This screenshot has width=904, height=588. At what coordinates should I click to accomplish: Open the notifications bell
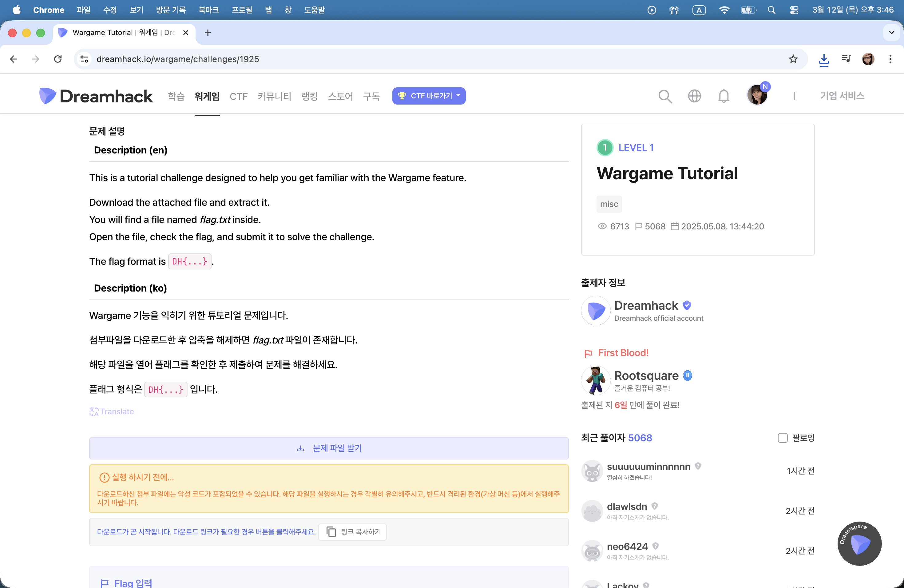click(x=724, y=96)
